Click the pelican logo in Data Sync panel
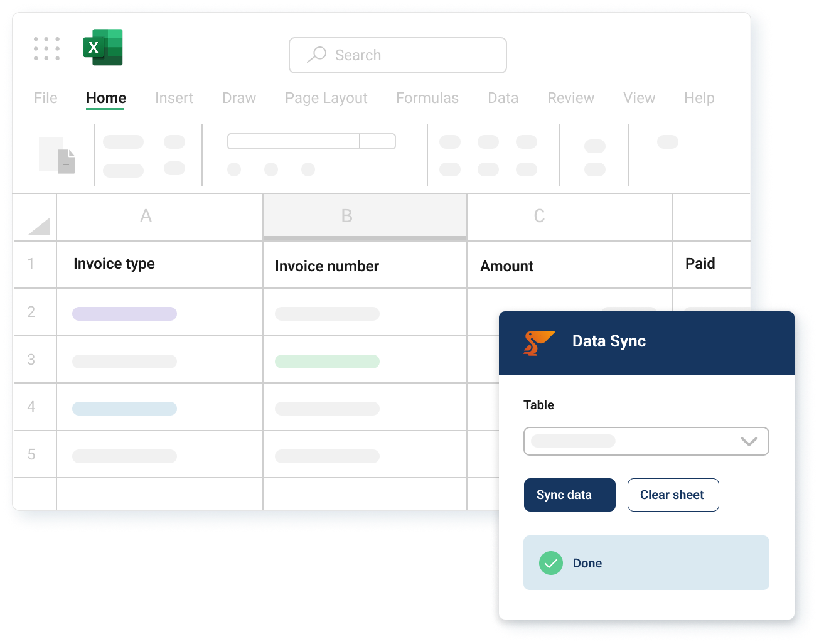The image size is (819, 644). (538, 343)
